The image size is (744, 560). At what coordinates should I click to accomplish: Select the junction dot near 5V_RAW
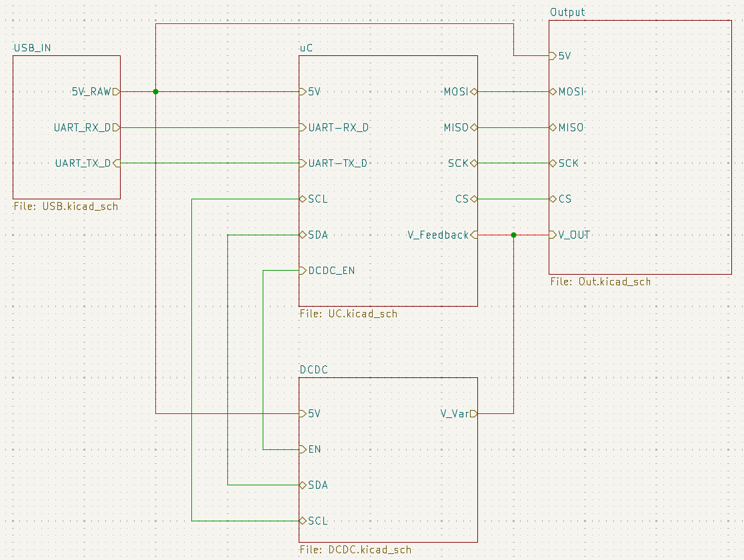[155, 92]
